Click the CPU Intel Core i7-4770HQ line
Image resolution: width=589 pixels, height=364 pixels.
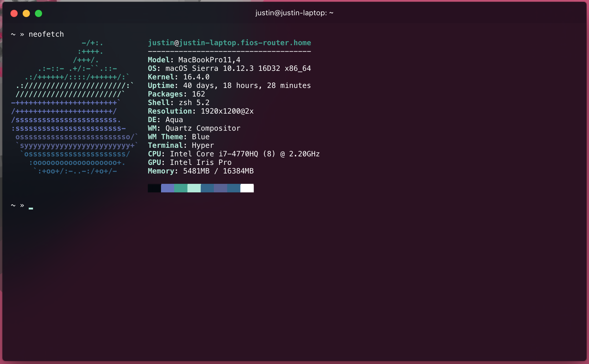[234, 154]
